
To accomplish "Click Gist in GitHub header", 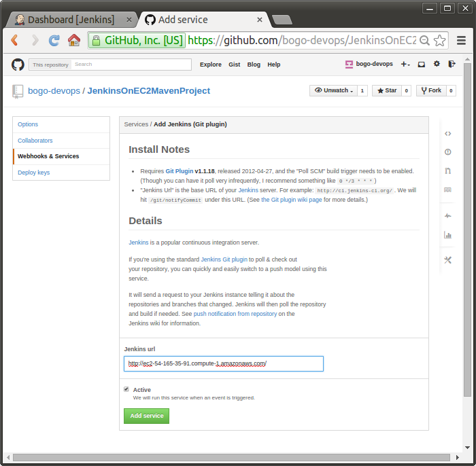I will coord(234,65).
